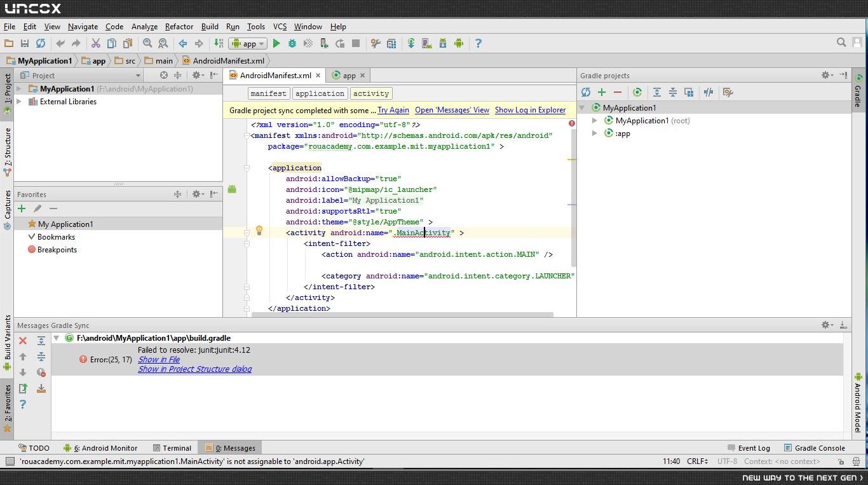Toggle the Android Model side panel
Screen dimensions: 868x485
pyautogui.click(x=858, y=403)
